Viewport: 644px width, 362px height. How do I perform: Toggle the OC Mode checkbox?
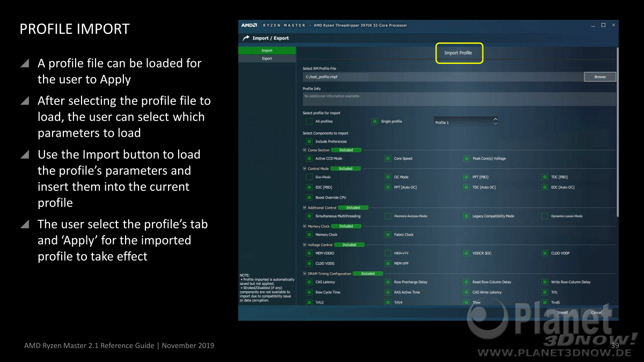(388, 177)
